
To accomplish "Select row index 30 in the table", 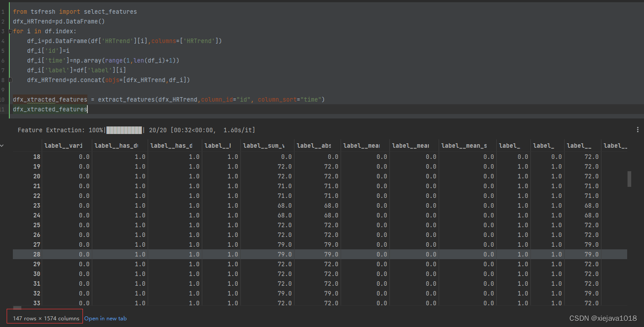I will click(37, 274).
